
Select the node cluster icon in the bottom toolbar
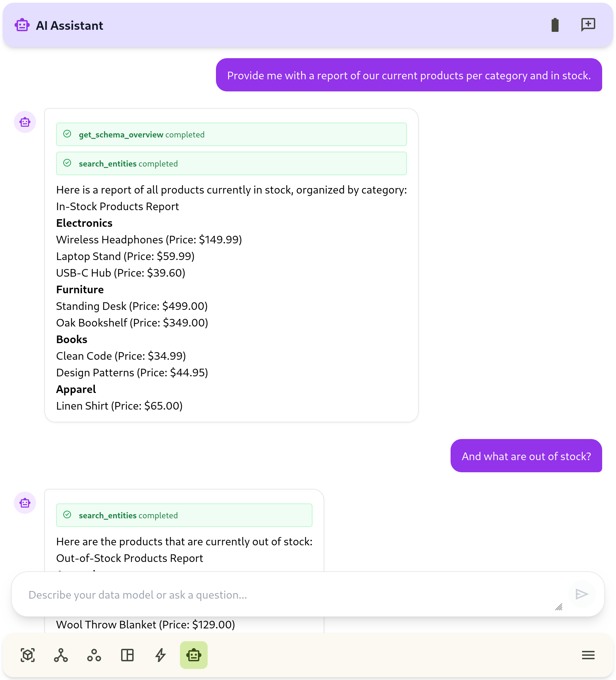click(94, 655)
